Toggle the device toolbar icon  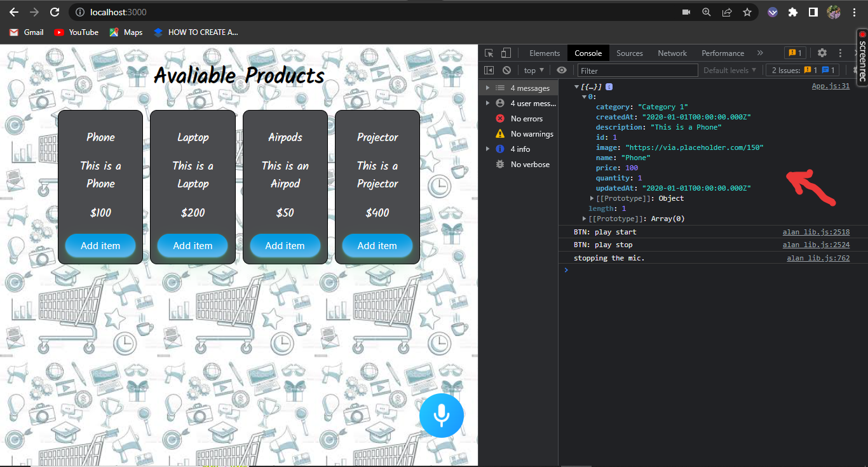pyautogui.click(x=506, y=53)
